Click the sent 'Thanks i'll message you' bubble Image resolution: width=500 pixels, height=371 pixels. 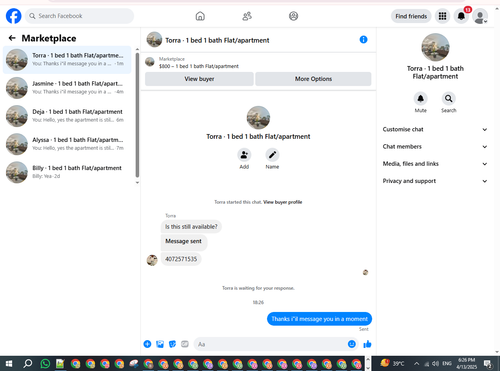pos(319,319)
